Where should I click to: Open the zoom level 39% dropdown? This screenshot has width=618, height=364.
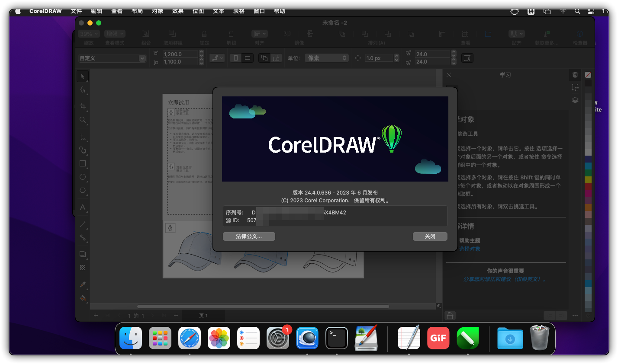coord(89,34)
